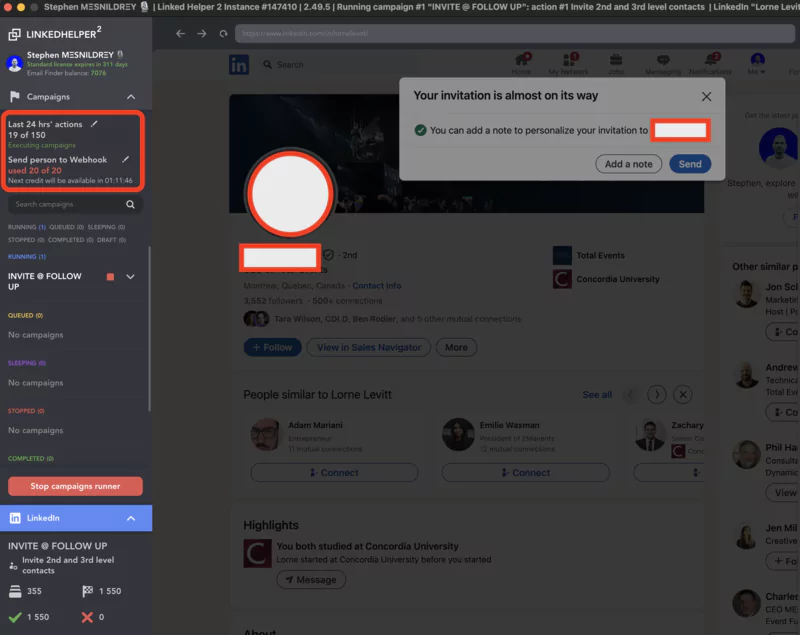The height and width of the screenshot is (635, 800).
Task: Stop the INVITE @ FOLLOW UP campaign
Action: tap(110, 277)
